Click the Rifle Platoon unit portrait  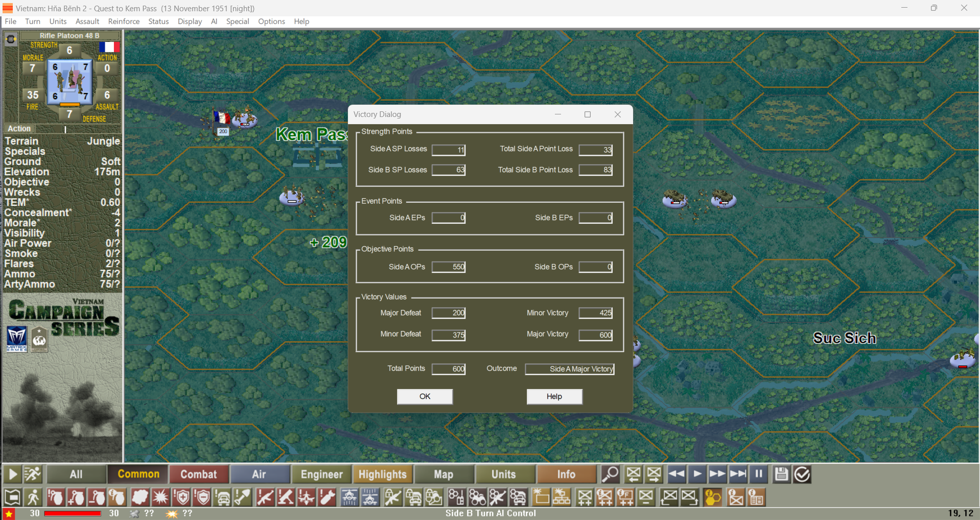70,82
